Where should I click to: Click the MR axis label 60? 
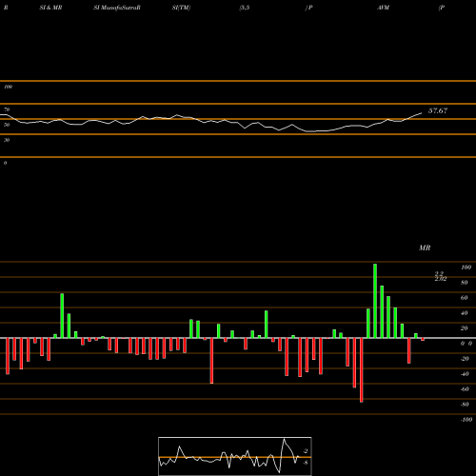(464, 298)
